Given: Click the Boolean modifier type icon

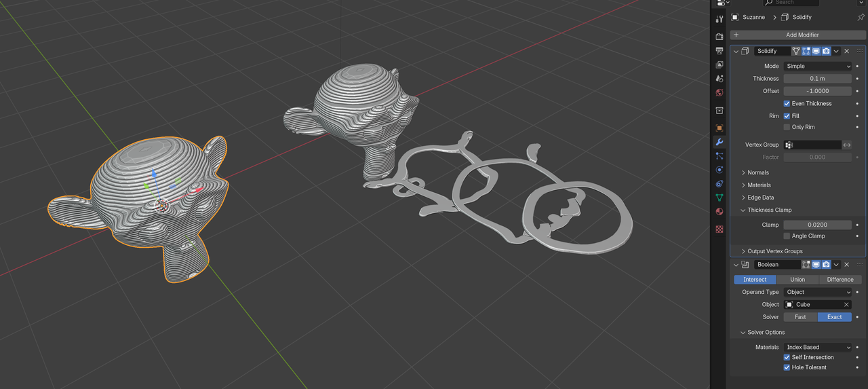Looking at the screenshot, I should point(745,264).
